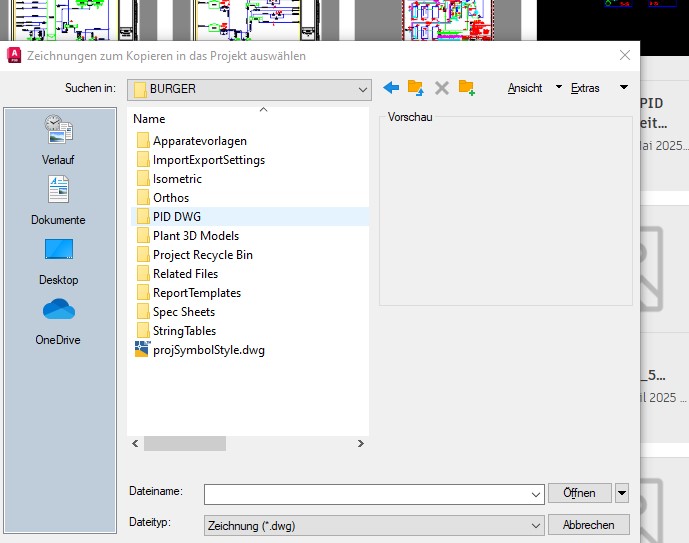The image size is (689, 543).
Task: Open Verlauf history shortcut
Action: (x=58, y=140)
